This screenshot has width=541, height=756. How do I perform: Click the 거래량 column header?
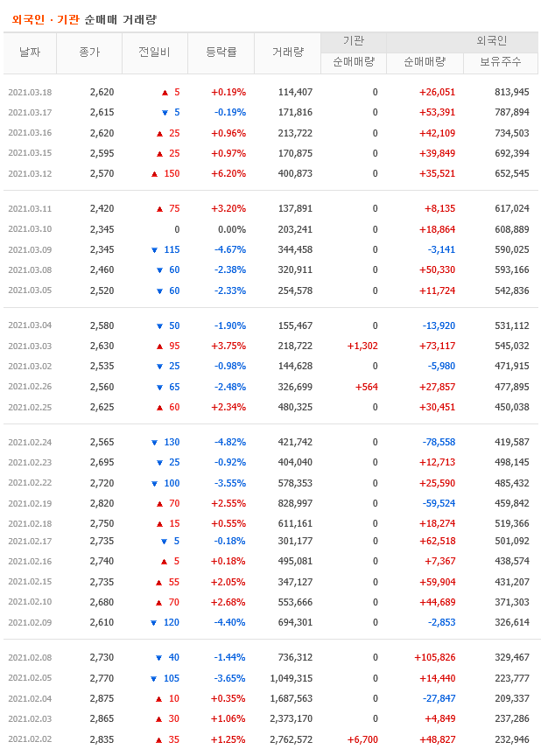[x=287, y=52]
